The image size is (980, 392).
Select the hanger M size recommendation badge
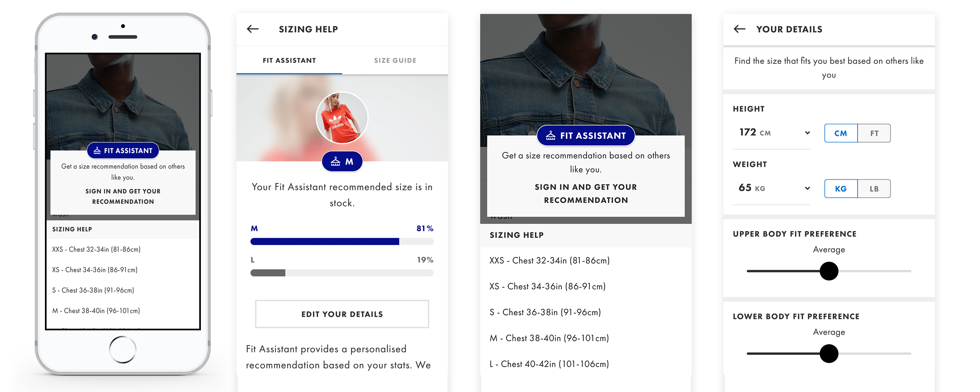[342, 161]
